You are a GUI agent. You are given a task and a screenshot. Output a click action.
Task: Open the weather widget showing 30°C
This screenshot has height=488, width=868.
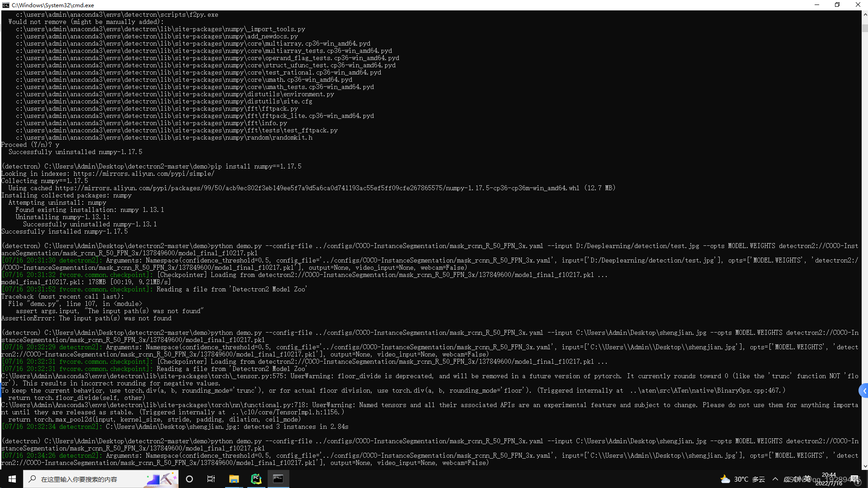click(x=741, y=479)
